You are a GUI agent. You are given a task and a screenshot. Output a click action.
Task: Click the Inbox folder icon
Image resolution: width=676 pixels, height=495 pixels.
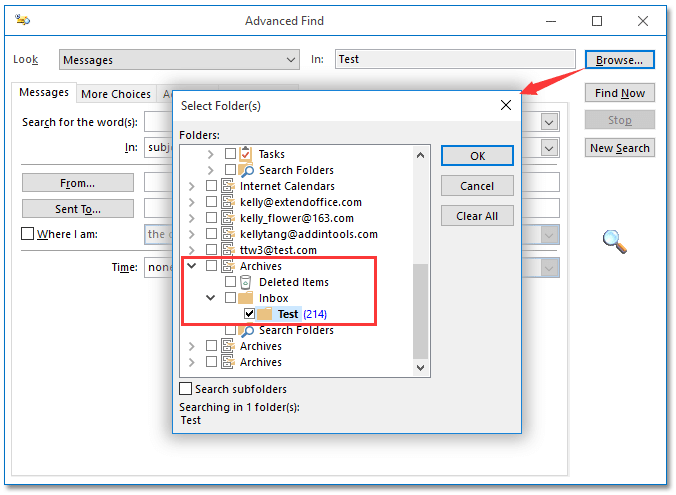(x=246, y=298)
